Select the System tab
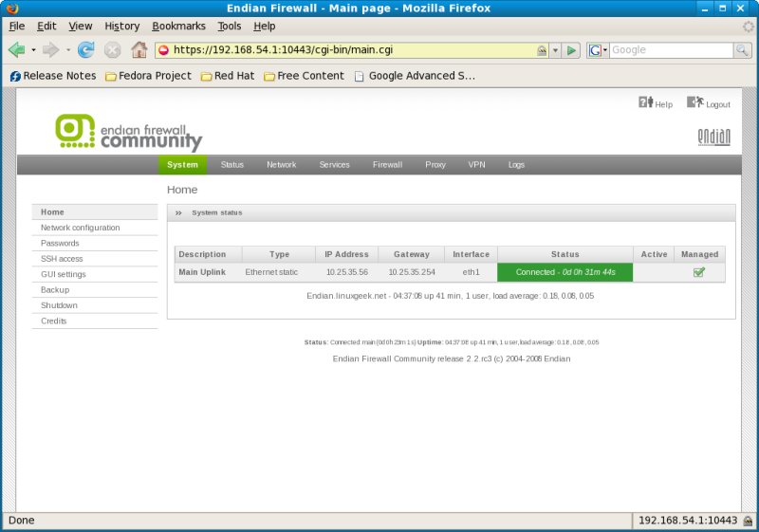Screen dimensions: 759x532 click(182, 165)
